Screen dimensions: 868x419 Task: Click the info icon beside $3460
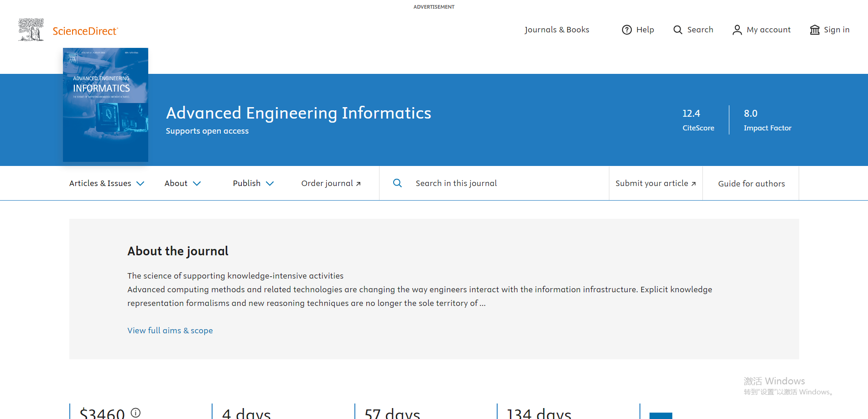135,413
